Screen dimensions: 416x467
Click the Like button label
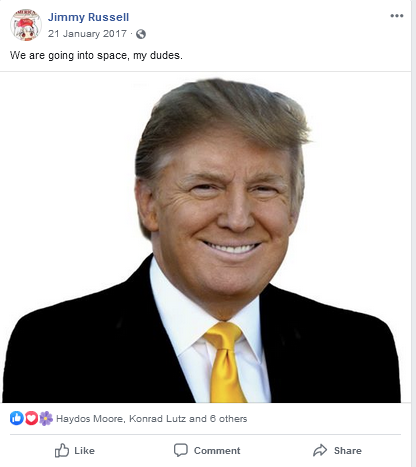84,451
